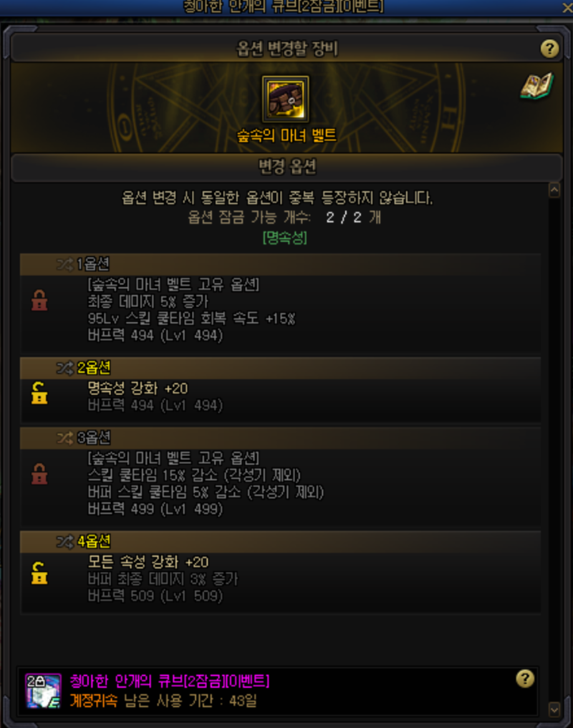Open the option guide book icon

click(537, 86)
